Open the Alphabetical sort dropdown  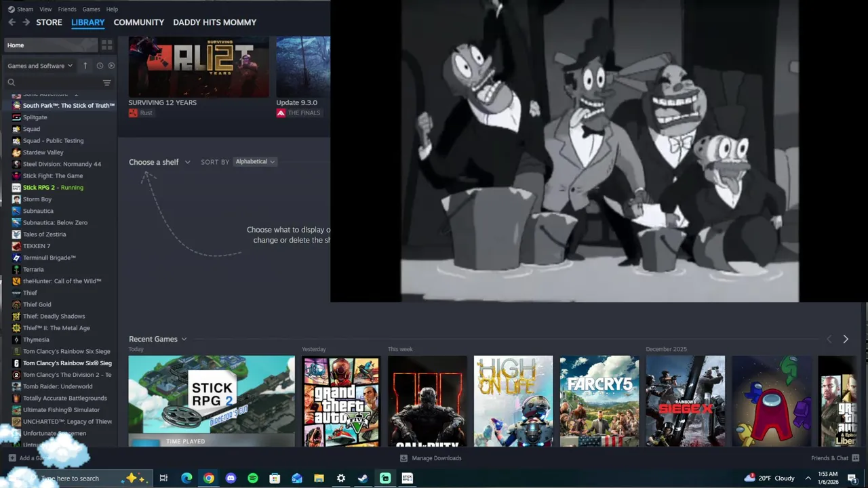pyautogui.click(x=255, y=161)
